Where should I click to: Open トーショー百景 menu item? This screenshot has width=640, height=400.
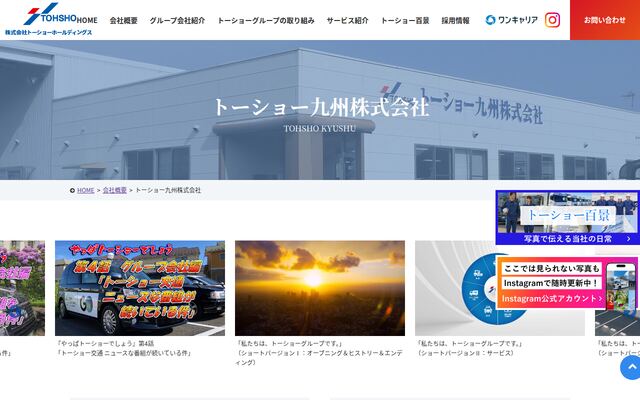coord(405,20)
